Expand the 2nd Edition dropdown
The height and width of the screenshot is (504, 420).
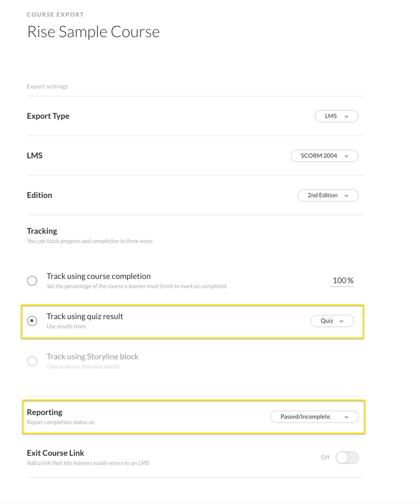[x=328, y=195]
